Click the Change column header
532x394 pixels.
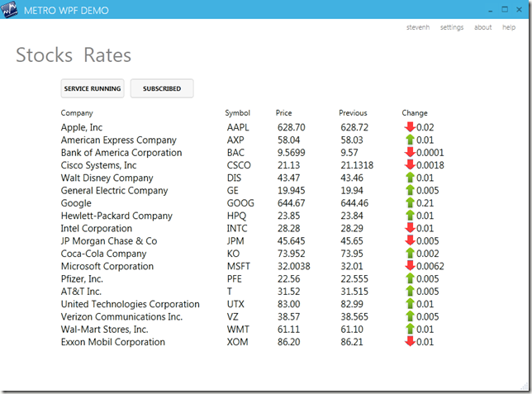(415, 113)
